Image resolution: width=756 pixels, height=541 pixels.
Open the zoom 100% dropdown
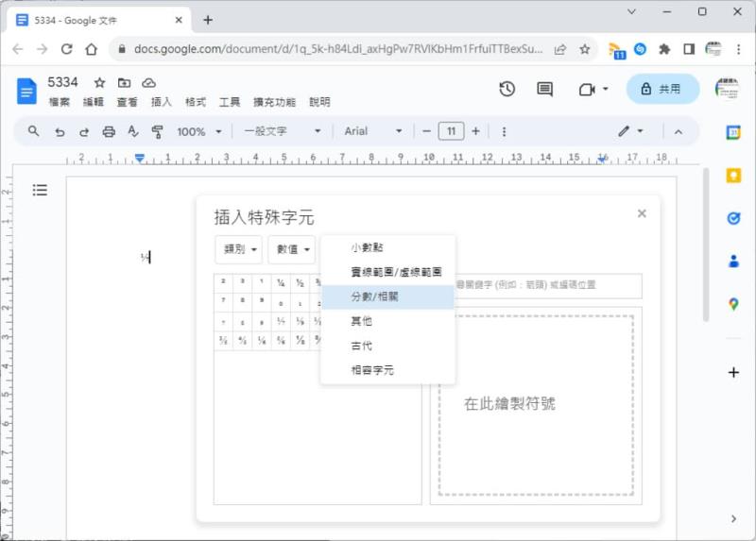point(199,131)
